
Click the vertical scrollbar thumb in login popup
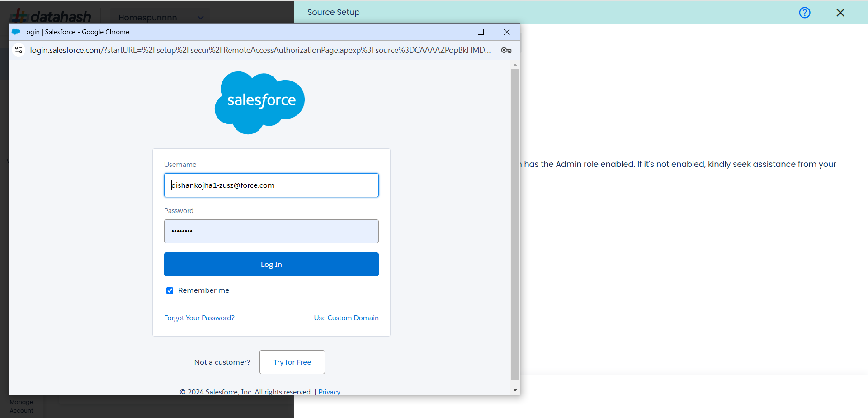point(515,225)
